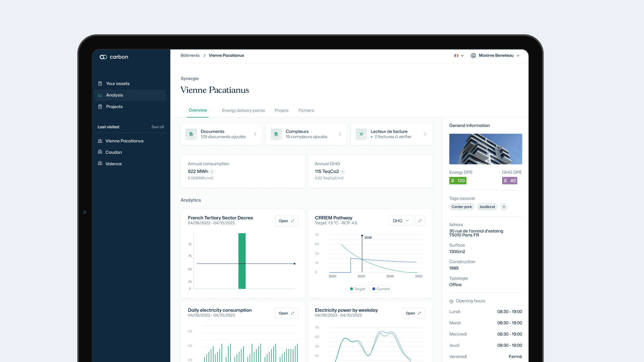
Task: Click the green Energy DPE B 120 badge
Action: click(x=458, y=181)
